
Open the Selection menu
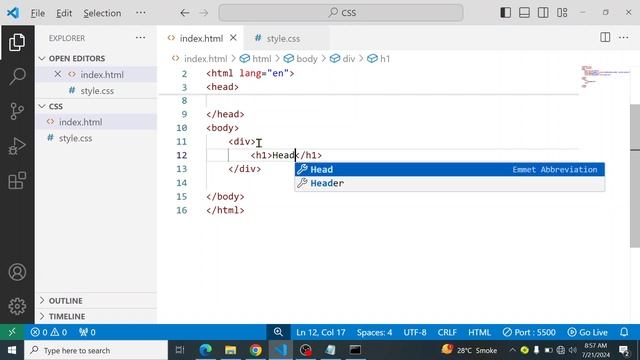click(102, 13)
